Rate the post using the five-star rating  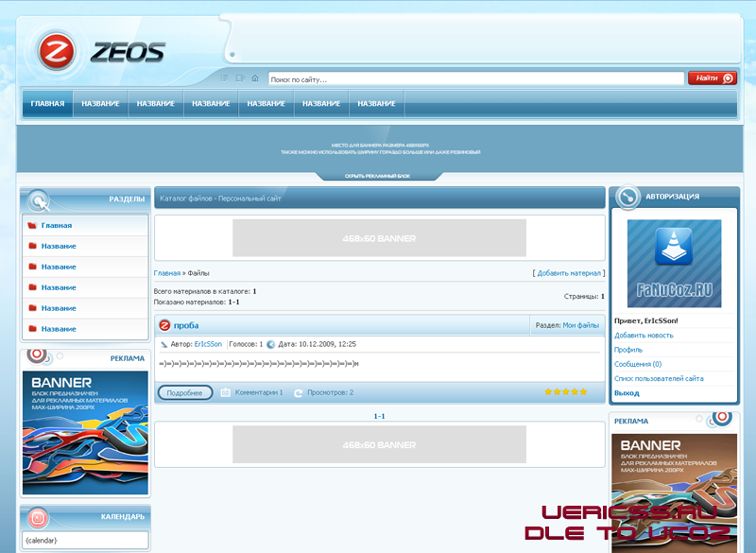coord(565,391)
